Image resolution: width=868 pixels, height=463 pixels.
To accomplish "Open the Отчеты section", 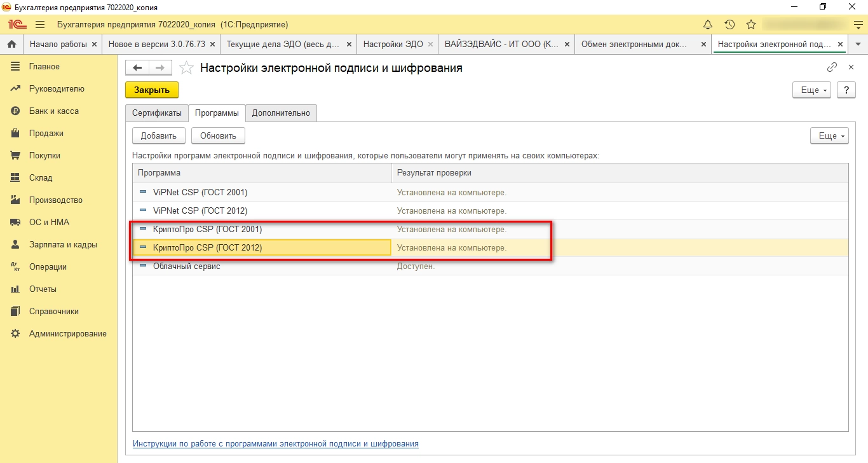I will tap(43, 289).
